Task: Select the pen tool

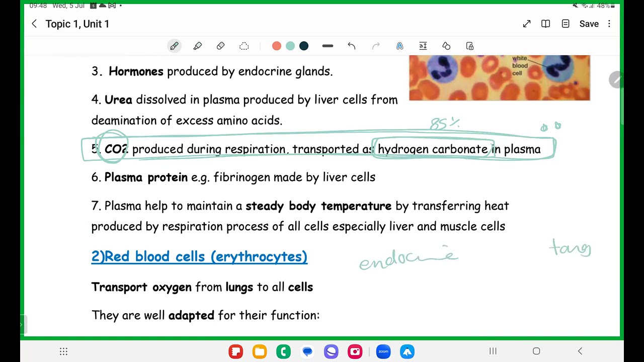Action: 174,46
